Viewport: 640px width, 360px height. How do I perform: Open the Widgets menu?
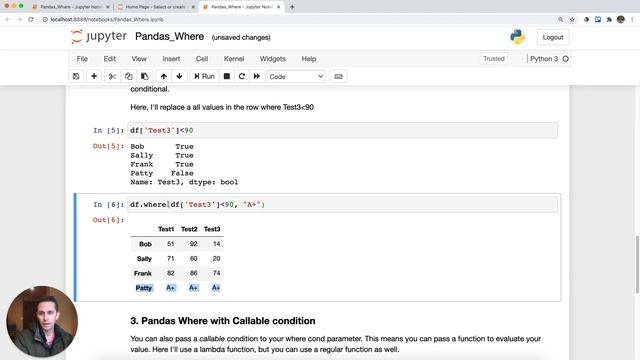click(x=273, y=59)
